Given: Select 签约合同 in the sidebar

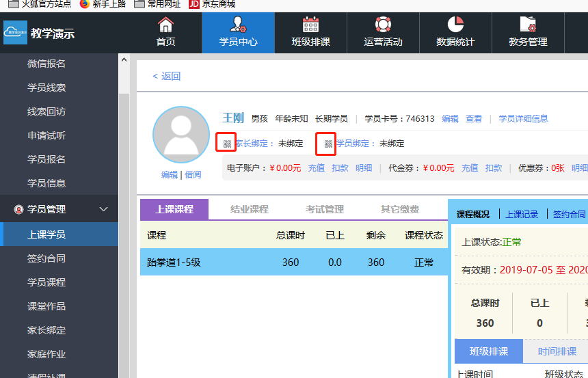Looking at the screenshot, I should [x=46, y=258].
